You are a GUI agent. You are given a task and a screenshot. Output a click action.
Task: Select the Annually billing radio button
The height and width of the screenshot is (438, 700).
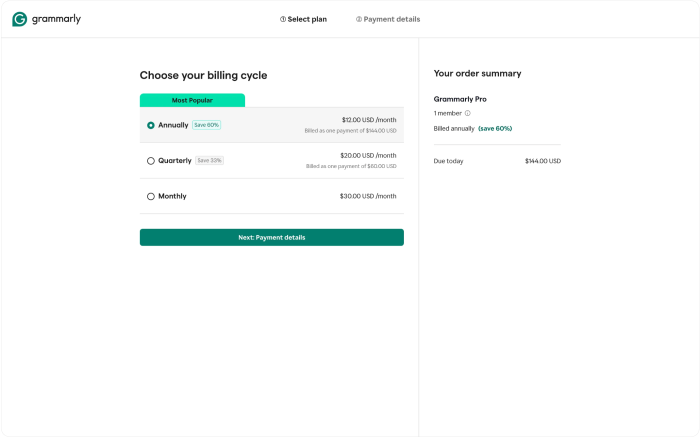tap(151, 125)
